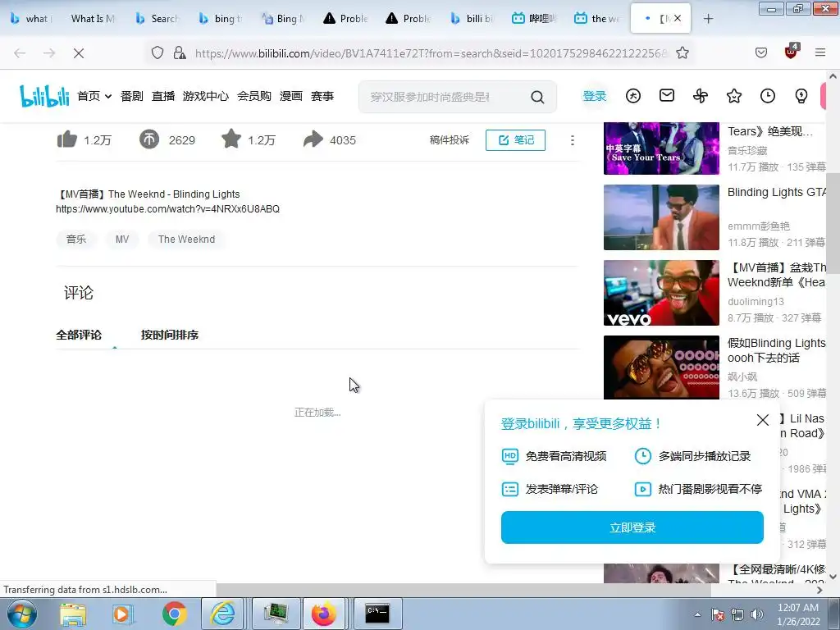The width and height of the screenshot is (840, 630).
Task: Open a new browser tab
Action: 708,19
